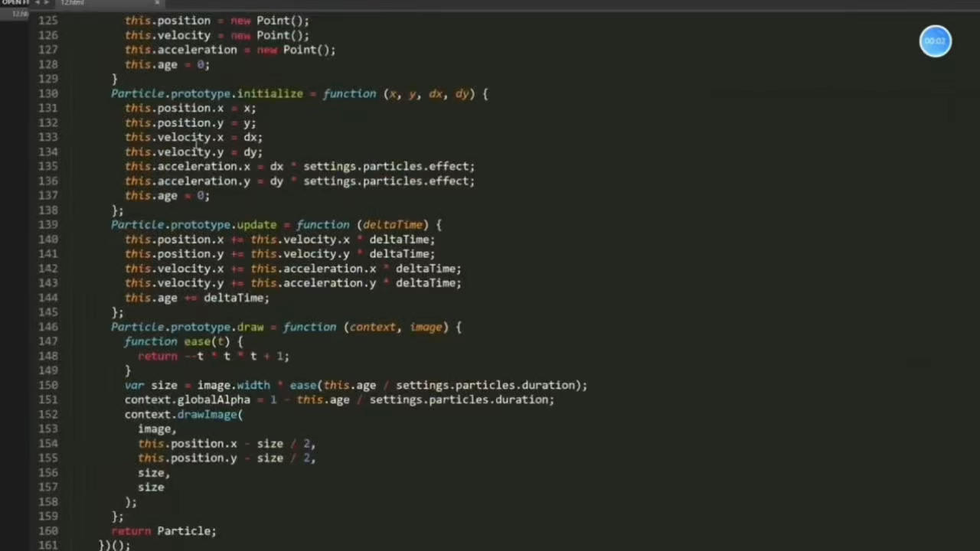The height and width of the screenshot is (551, 980).
Task: Click 'var size' declaration on line 150
Action: (151, 385)
